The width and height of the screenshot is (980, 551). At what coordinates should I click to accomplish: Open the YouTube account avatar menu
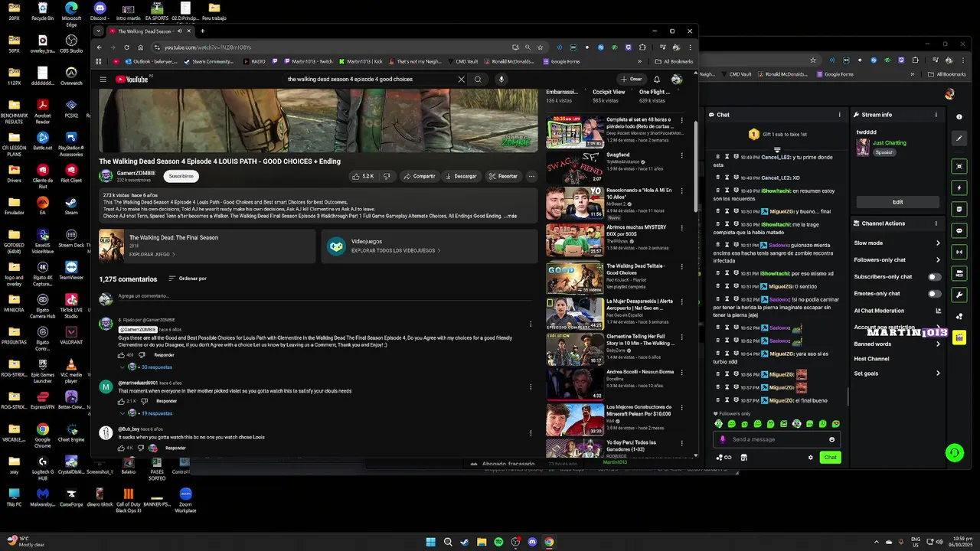676,79
